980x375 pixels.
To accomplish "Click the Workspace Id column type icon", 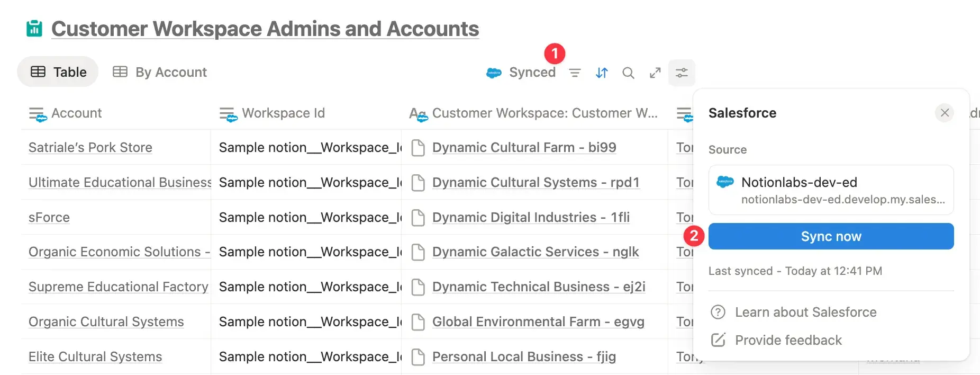I will click(x=228, y=114).
